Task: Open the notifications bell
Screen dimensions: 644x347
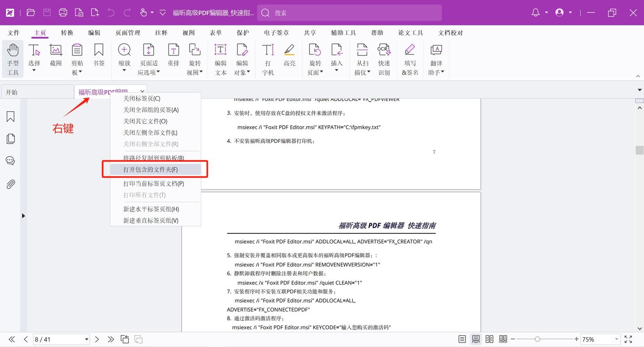Action: click(535, 13)
